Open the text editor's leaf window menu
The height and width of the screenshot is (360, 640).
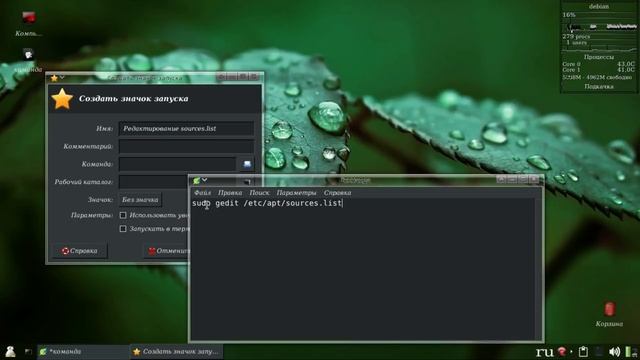pyautogui.click(x=197, y=180)
